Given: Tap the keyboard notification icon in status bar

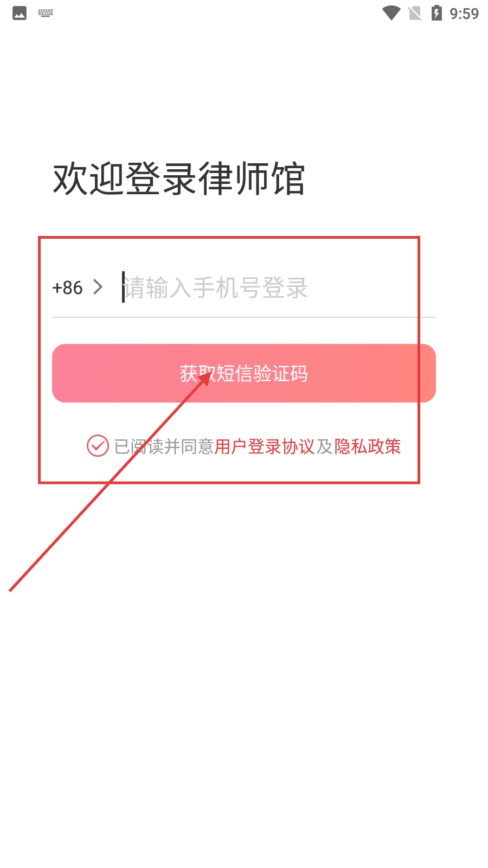Looking at the screenshot, I should pyautogui.click(x=46, y=13).
